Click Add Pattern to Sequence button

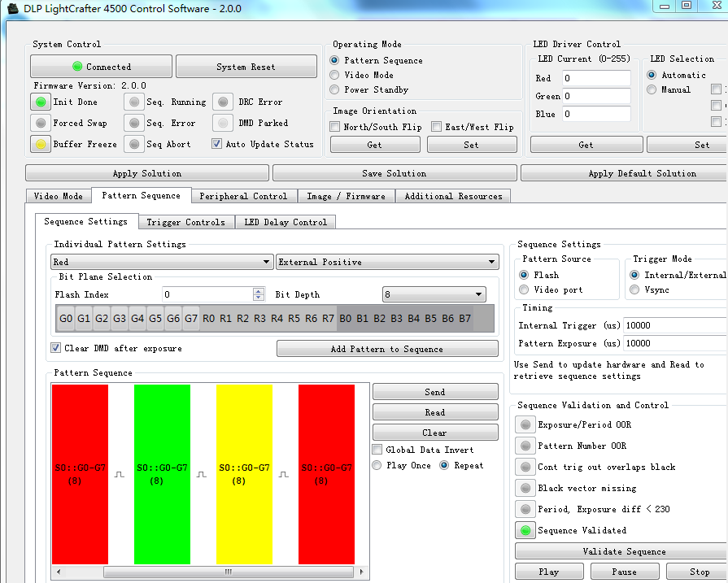point(387,349)
